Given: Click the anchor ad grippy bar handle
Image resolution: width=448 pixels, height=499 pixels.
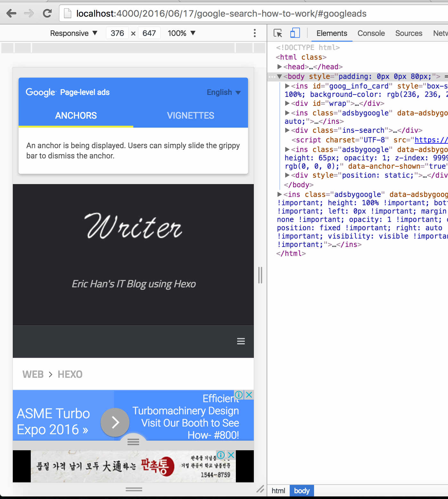Looking at the screenshot, I should point(133,442).
